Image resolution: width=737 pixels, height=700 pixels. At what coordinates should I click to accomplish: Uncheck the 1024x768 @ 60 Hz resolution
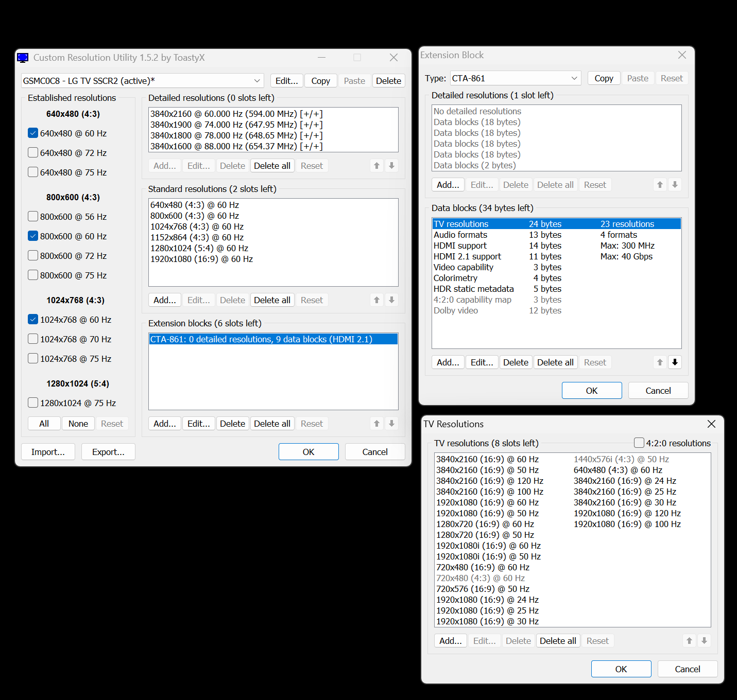pos(32,319)
